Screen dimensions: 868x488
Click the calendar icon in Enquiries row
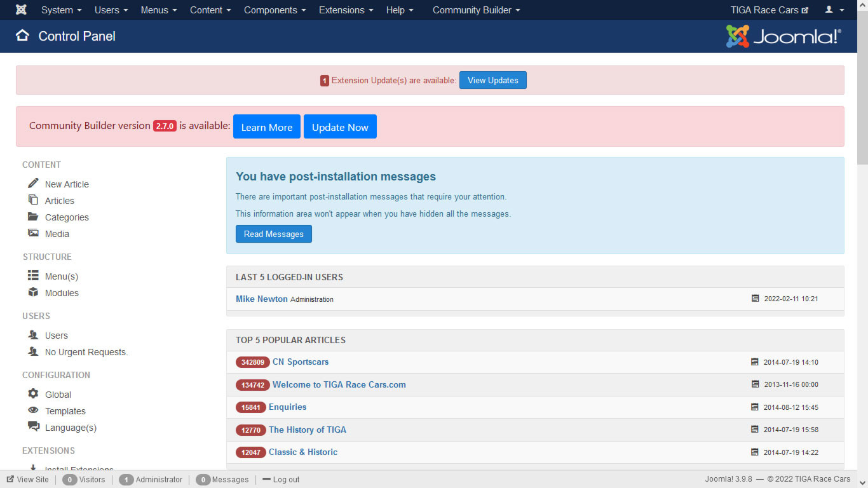tap(755, 407)
